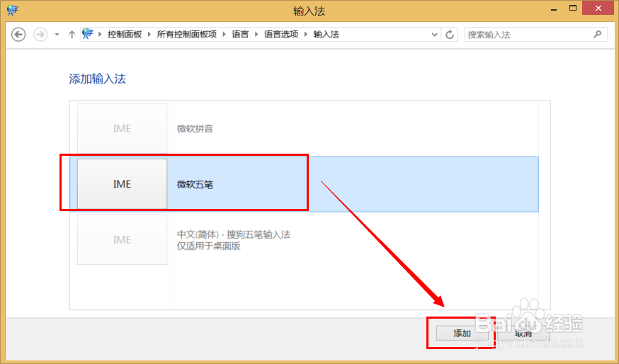Close the 输入法 window
619x364 pixels.
coord(598,8)
